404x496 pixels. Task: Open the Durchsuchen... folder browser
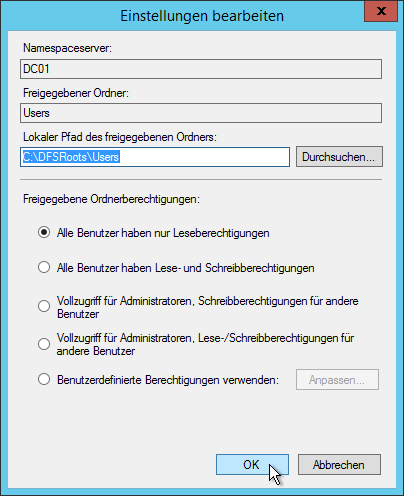[x=339, y=157]
